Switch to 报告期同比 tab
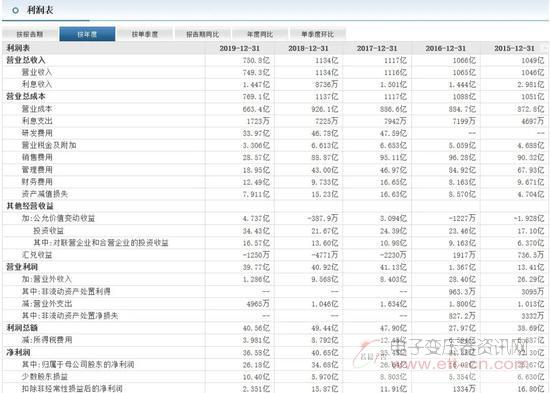 point(202,34)
